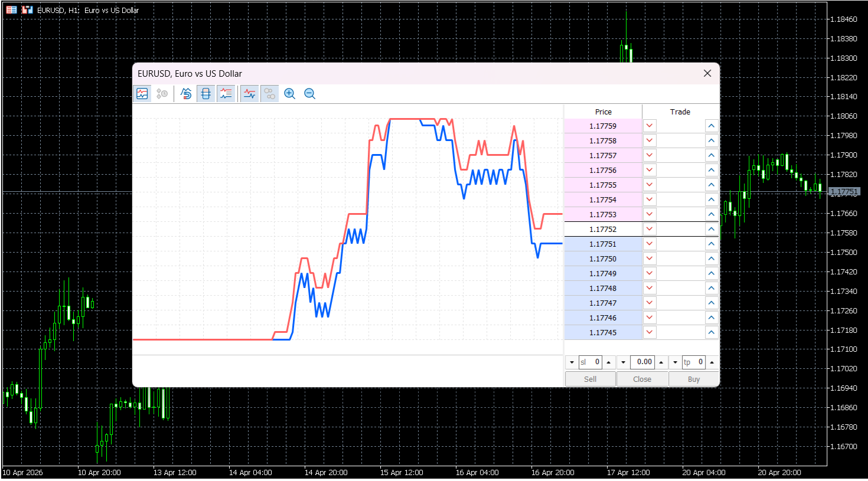Increase the 0.00 volume value
Viewport: 868px width, 481px height.
661,362
